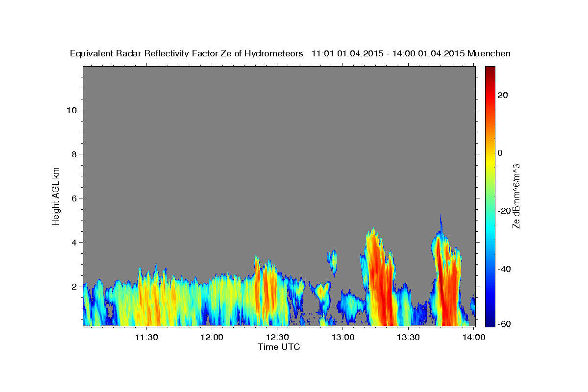This screenshot has height=392, width=588.
Task: Click the height tick label '2'
Action: tap(73, 286)
